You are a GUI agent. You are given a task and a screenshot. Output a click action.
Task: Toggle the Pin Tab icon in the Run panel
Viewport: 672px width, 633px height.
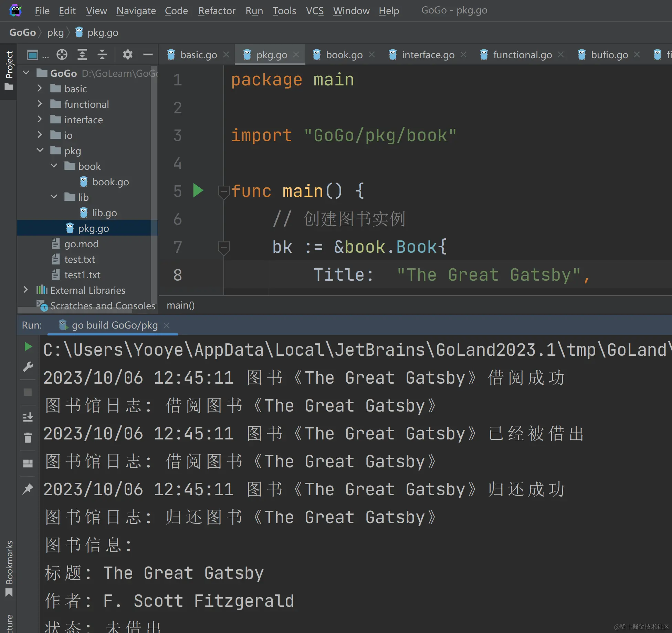coord(28,488)
